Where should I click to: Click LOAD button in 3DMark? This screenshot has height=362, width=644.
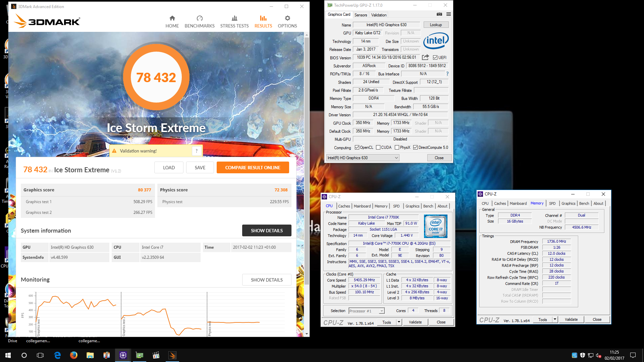pyautogui.click(x=169, y=168)
